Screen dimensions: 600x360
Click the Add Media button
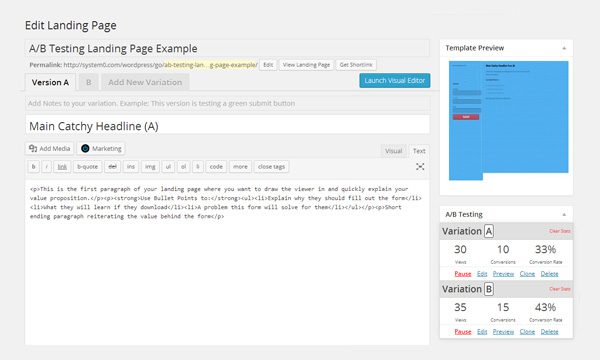tap(50, 148)
